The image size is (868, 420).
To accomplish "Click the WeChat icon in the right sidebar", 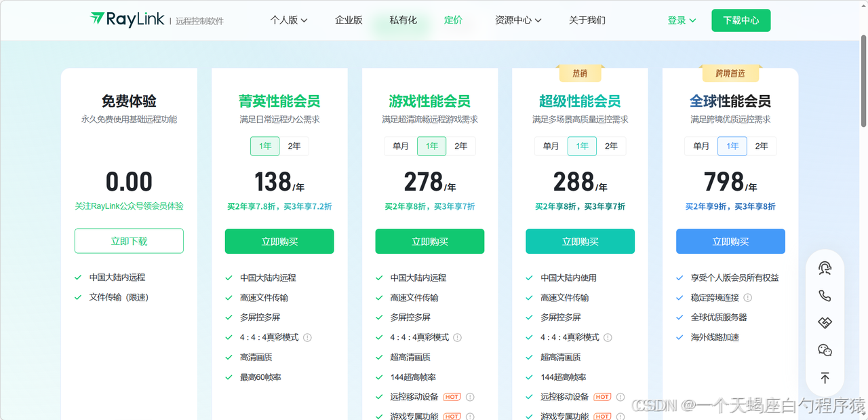I will (825, 349).
